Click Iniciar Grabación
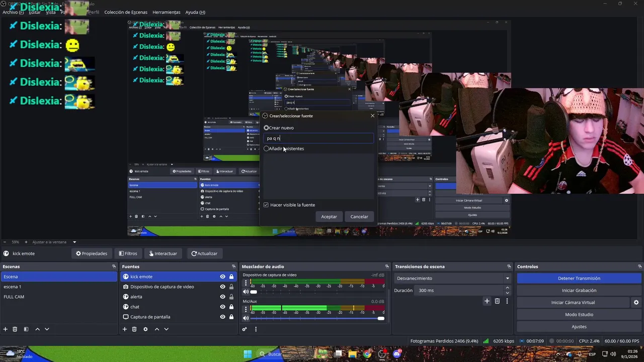644x362 pixels. [579, 290]
